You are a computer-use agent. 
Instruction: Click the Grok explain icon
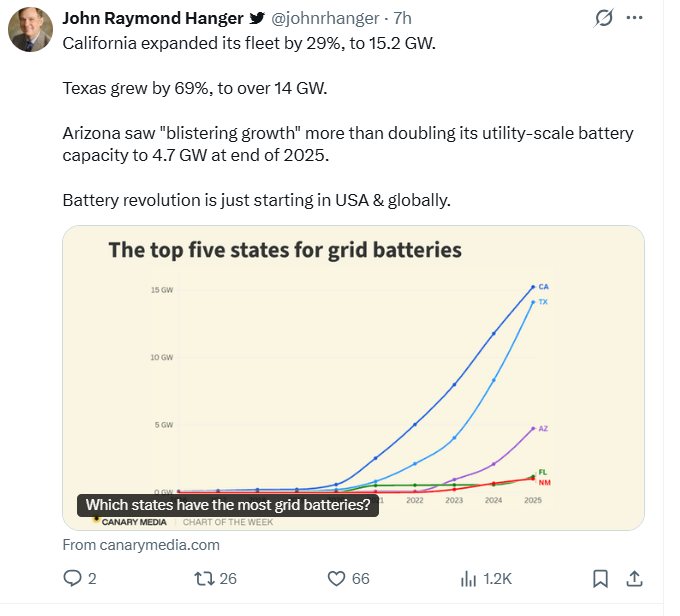(603, 18)
